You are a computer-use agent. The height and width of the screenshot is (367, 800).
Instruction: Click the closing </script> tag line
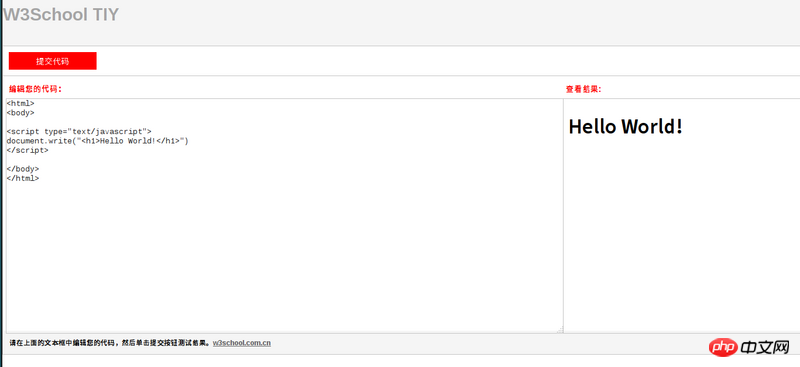[x=28, y=150]
